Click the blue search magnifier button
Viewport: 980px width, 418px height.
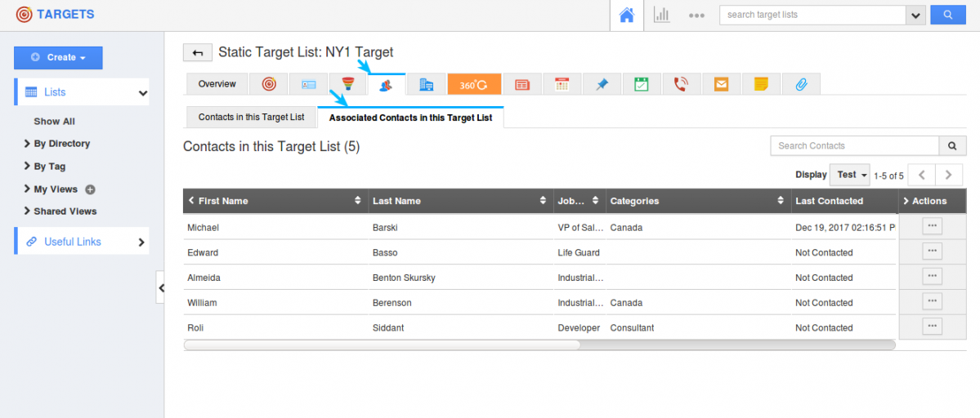tap(947, 15)
